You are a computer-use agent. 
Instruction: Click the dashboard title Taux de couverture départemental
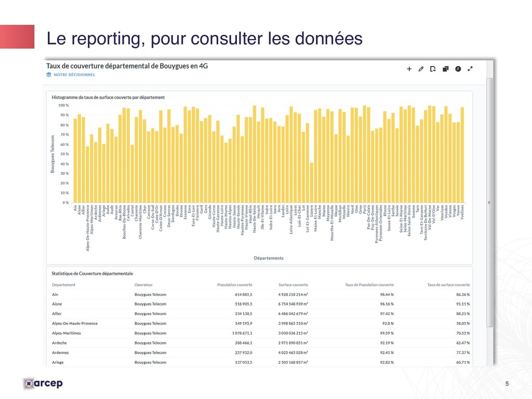coord(127,66)
